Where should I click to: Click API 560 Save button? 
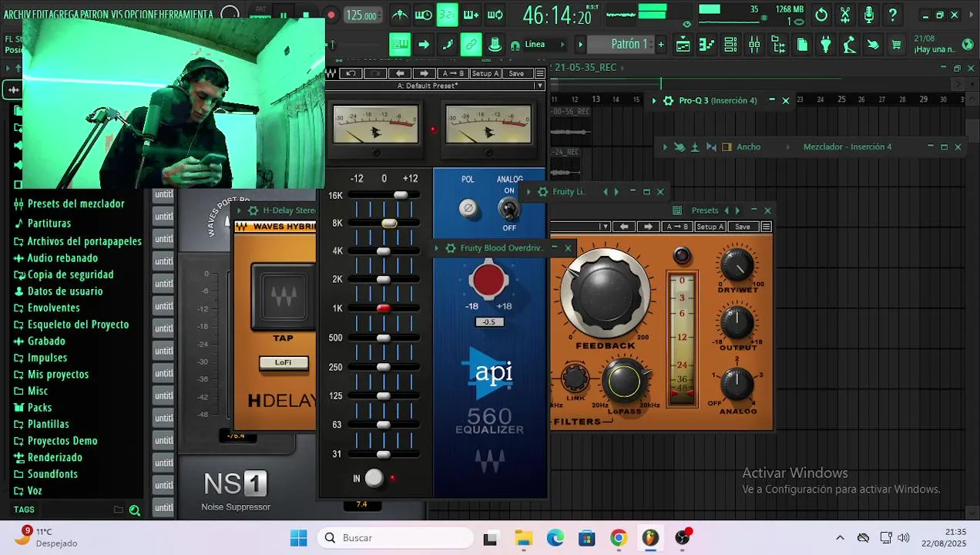pyautogui.click(x=516, y=73)
